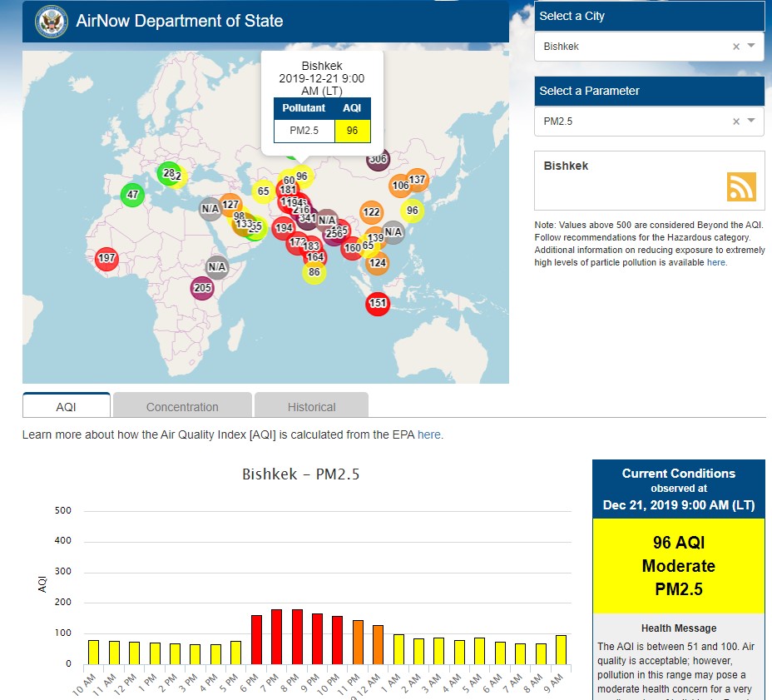Click the yellow 96 AQI popup cell
772x700 pixels.
point(353,131)
